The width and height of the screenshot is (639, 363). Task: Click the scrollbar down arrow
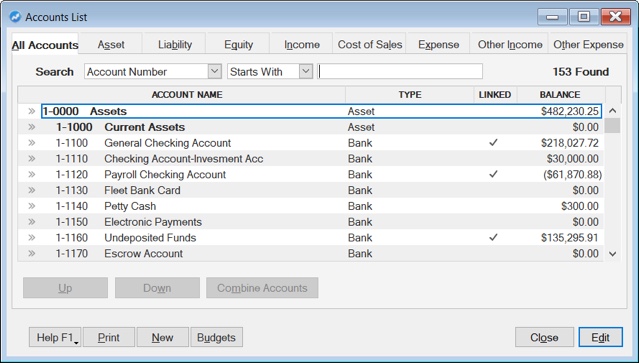(613, 254)
